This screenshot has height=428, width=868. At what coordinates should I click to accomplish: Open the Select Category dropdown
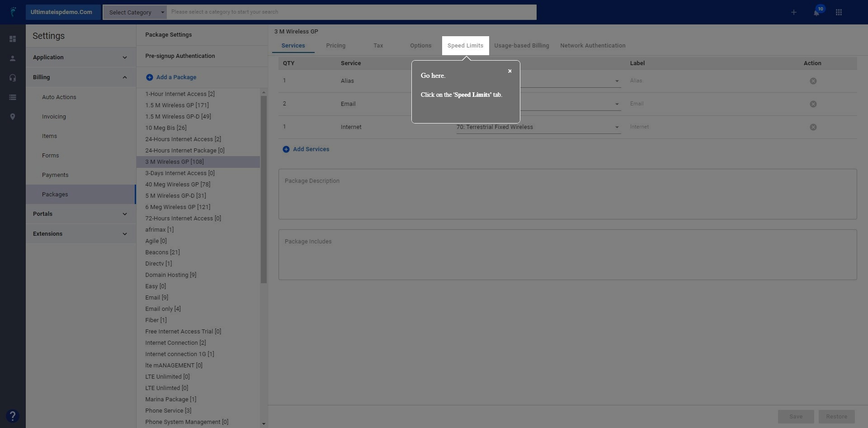point(135,12)
